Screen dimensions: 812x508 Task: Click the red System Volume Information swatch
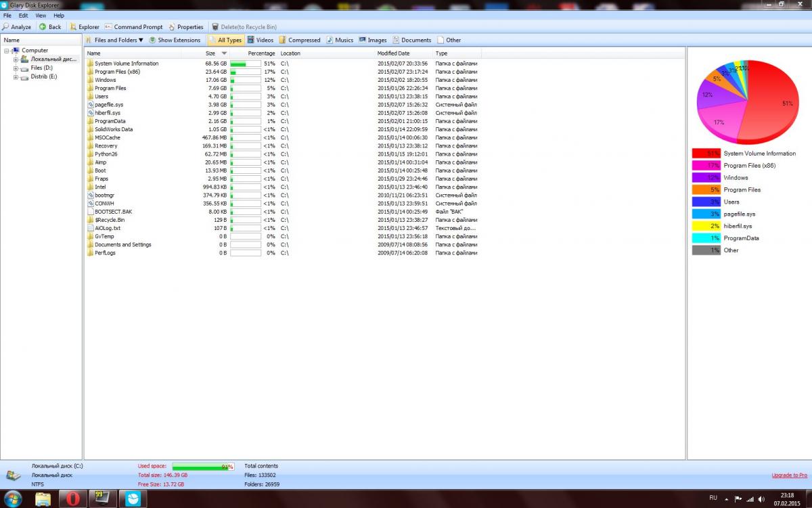click(x=706, y=154)
